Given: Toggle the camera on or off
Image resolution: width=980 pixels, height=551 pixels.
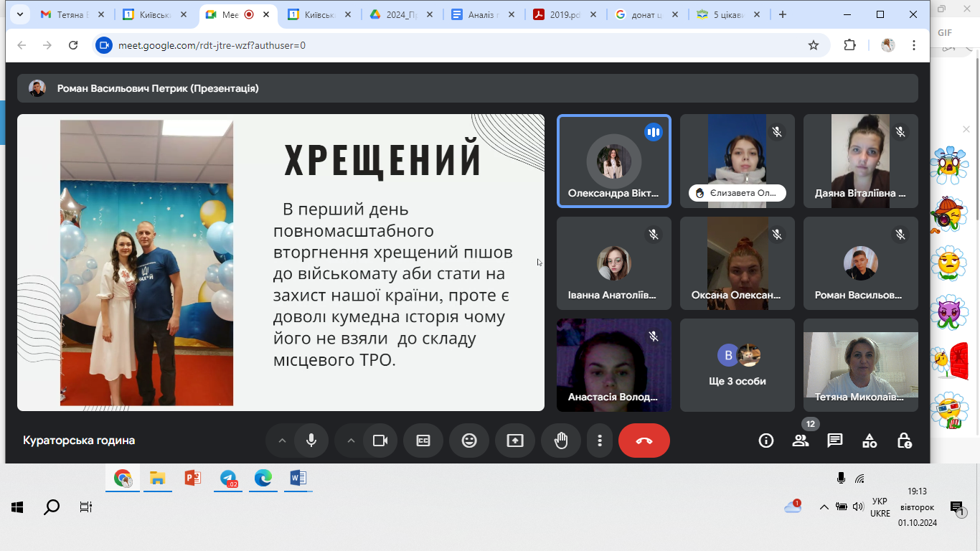Looking at the screenshot, I should pyautogui.click(x=380, y=441).
